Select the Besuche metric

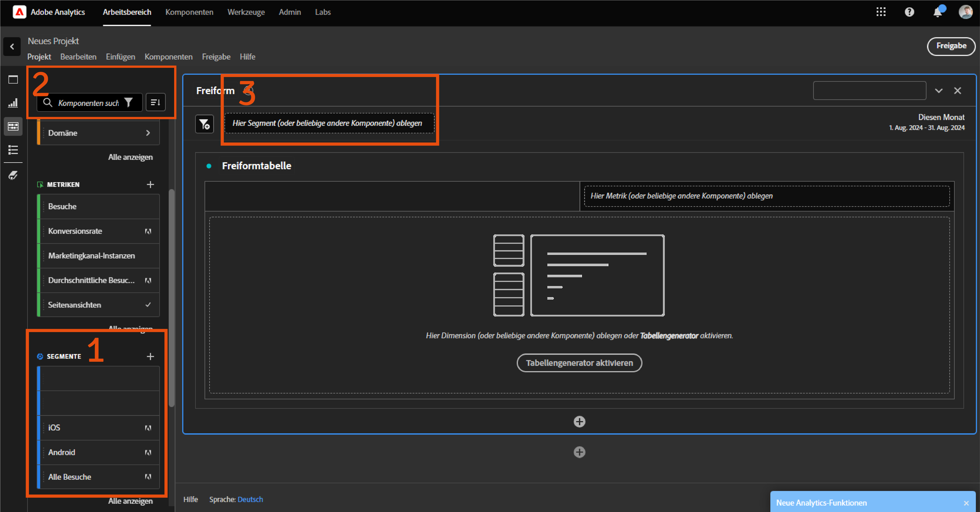tap(99, 207)
